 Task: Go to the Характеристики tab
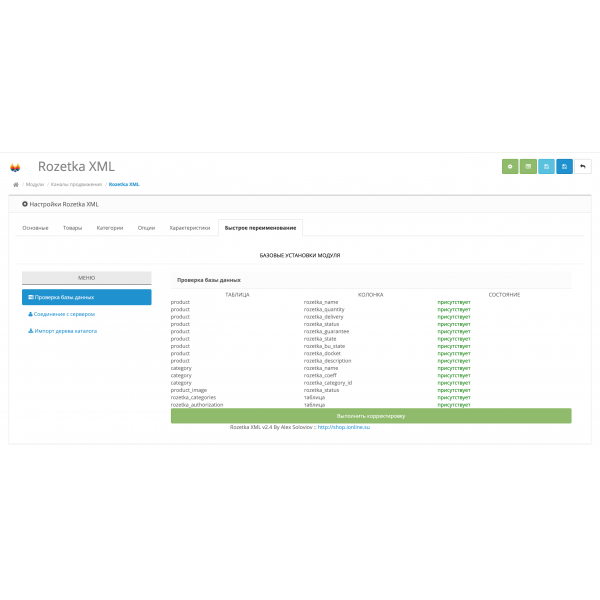tap(190, 228)
